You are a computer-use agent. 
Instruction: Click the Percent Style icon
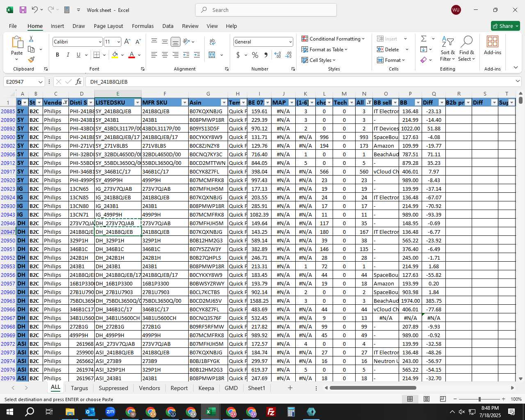point(255,55)
